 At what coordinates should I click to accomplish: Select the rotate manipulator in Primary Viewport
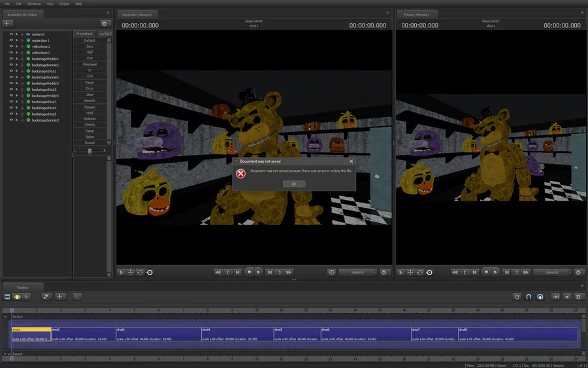pos(419,273)
